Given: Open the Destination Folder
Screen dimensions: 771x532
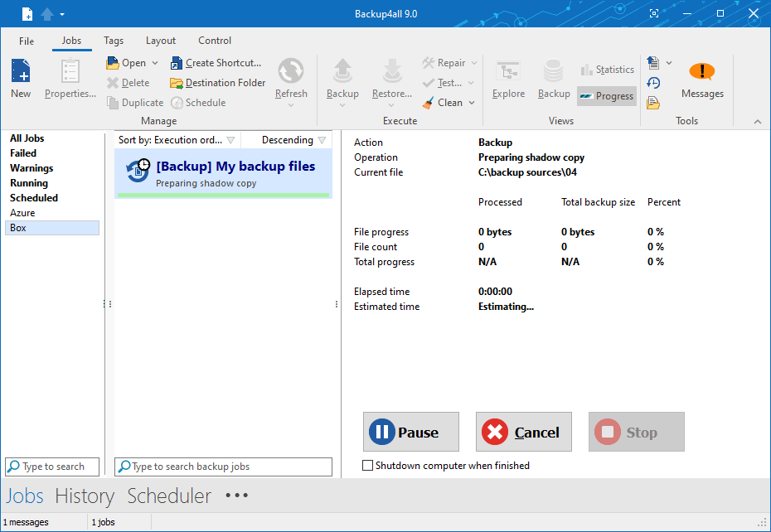Looking at the screenshot, I should point(218,83).
